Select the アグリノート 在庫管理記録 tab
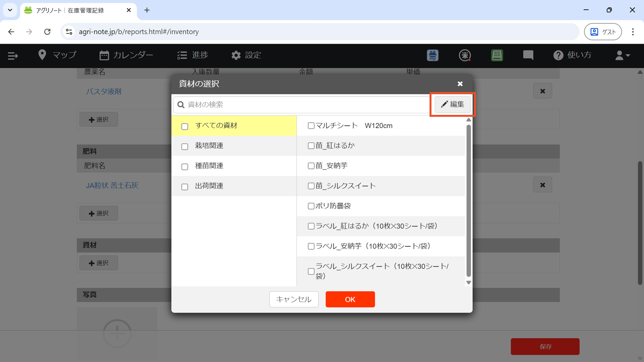Viewport: 644px width, 362px height. coord(78,10)
